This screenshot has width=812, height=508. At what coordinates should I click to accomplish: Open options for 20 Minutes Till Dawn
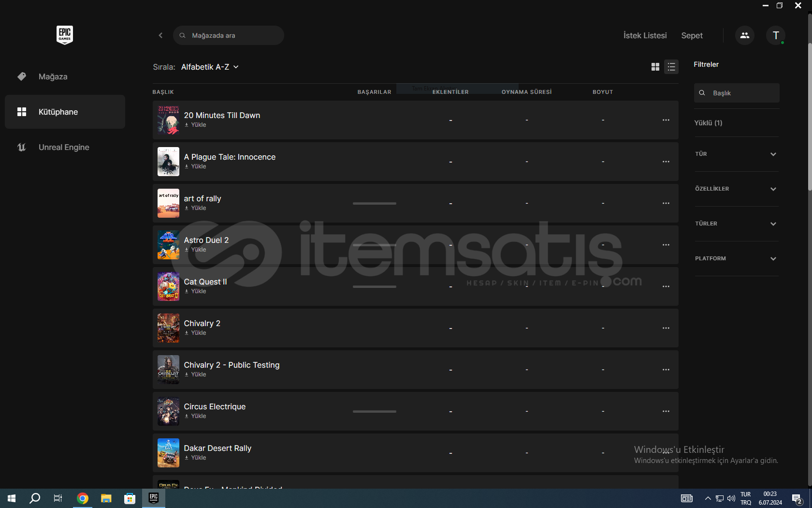pyautogui.click(x=666, y=120)
